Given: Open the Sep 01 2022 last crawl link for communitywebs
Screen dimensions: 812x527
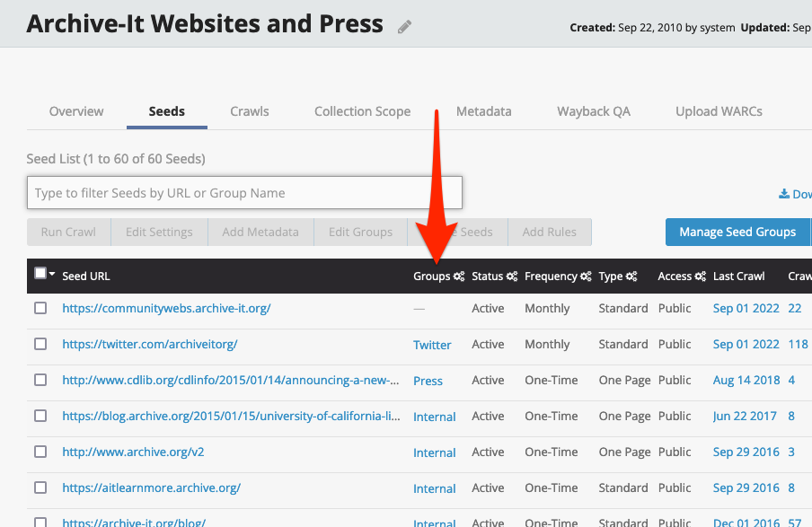Looking at the screenshot, I should pos(746,308).
